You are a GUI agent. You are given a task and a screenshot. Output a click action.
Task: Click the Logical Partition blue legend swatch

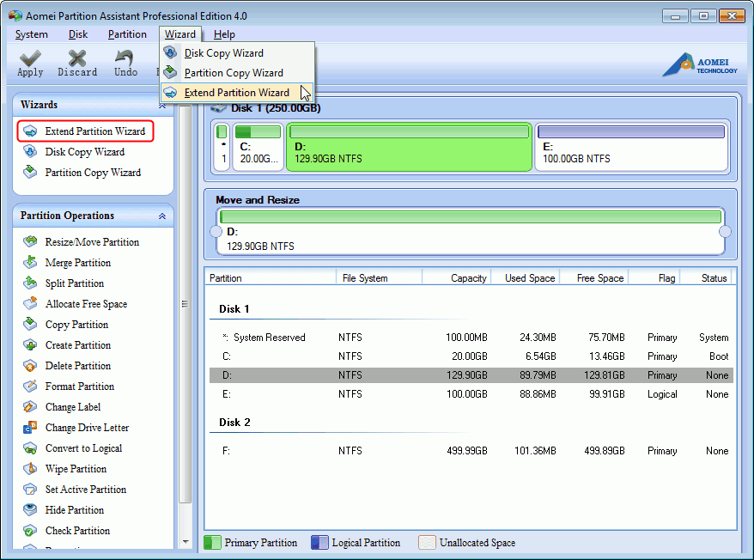point(319,542)
